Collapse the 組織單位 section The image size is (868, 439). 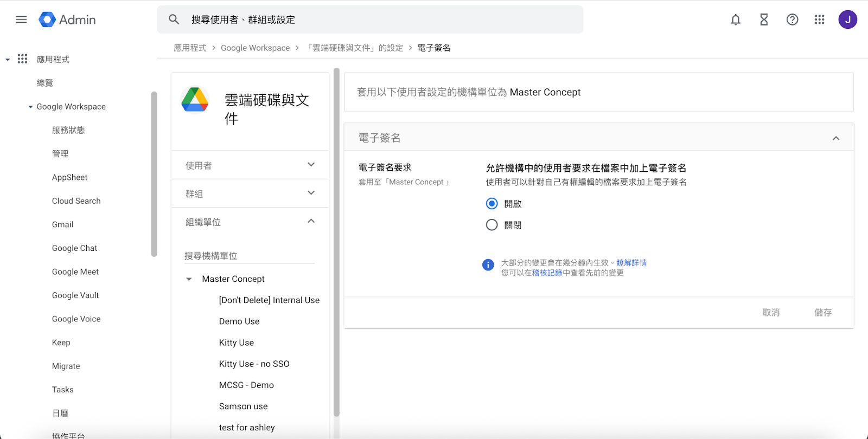[311, 221]
